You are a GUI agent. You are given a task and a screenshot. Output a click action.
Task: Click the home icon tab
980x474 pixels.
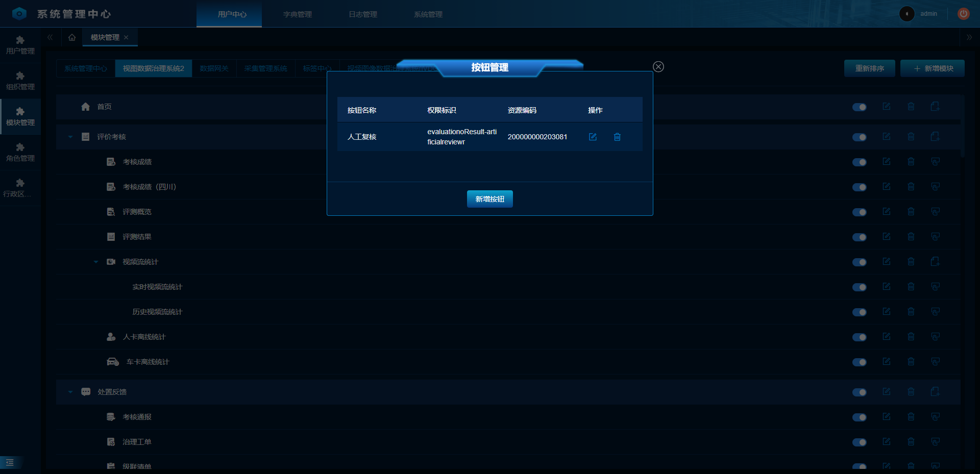tap(72, 37)
